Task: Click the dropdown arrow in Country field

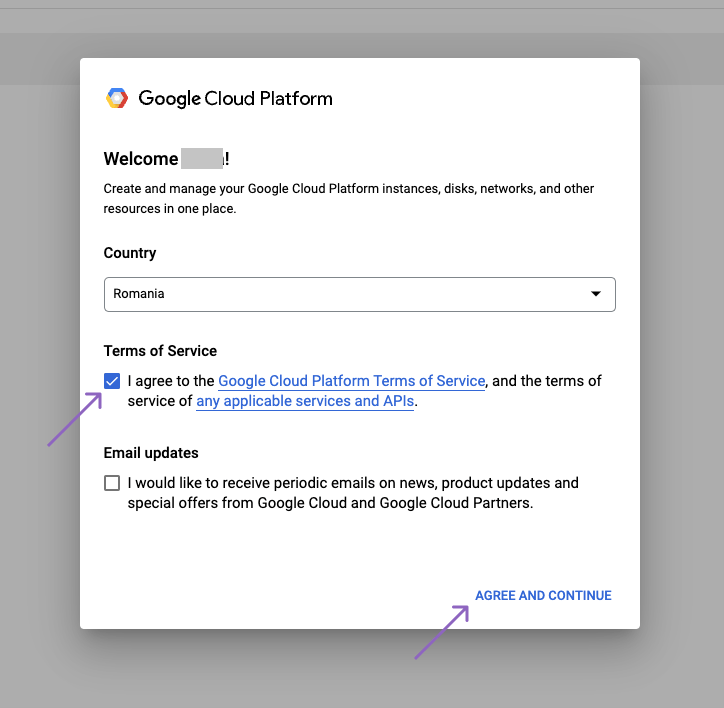Action: [596, 294]
